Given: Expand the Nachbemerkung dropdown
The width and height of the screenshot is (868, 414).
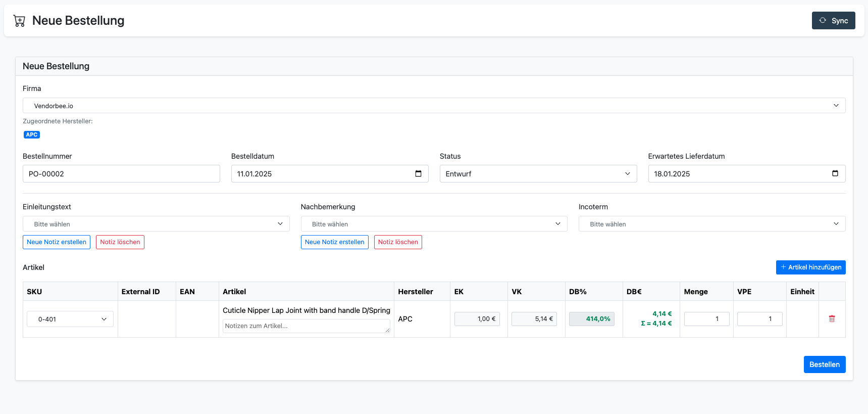Looking at the screenshot, I should pos(434,224).
